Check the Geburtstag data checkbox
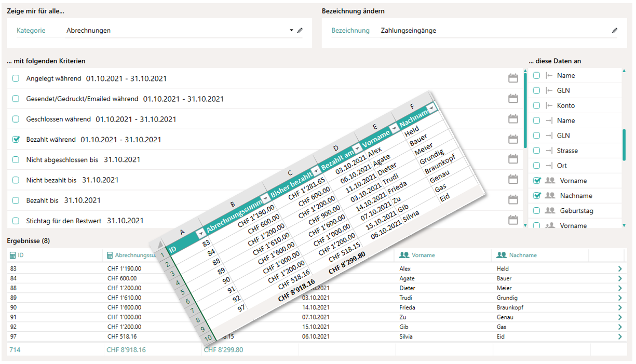Screen dimensions: 636x364 (x=537, y=211)
